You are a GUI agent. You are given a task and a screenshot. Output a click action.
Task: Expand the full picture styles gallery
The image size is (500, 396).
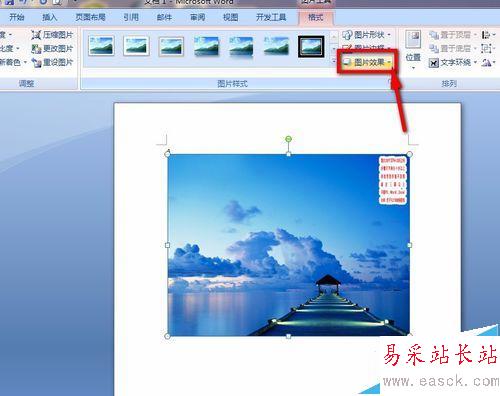point(334,61)
